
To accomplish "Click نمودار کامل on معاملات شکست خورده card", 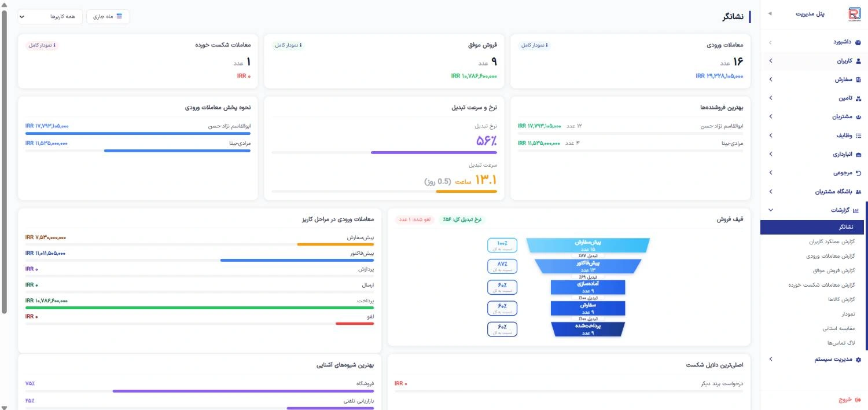I will 42,45.
